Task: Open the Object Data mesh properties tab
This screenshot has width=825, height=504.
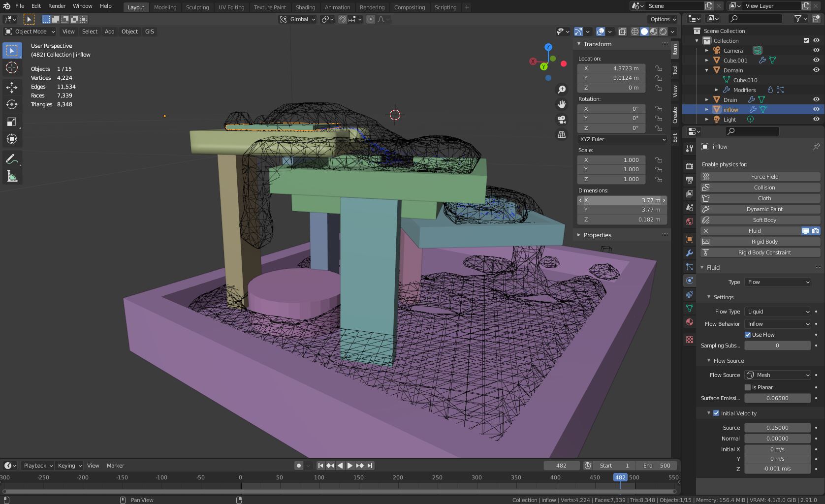Action: 690,308
